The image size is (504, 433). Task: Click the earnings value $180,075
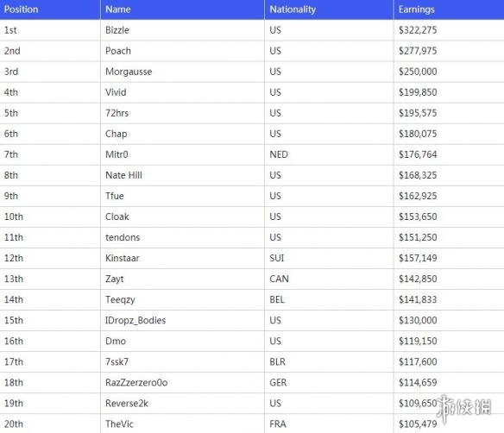418,134
